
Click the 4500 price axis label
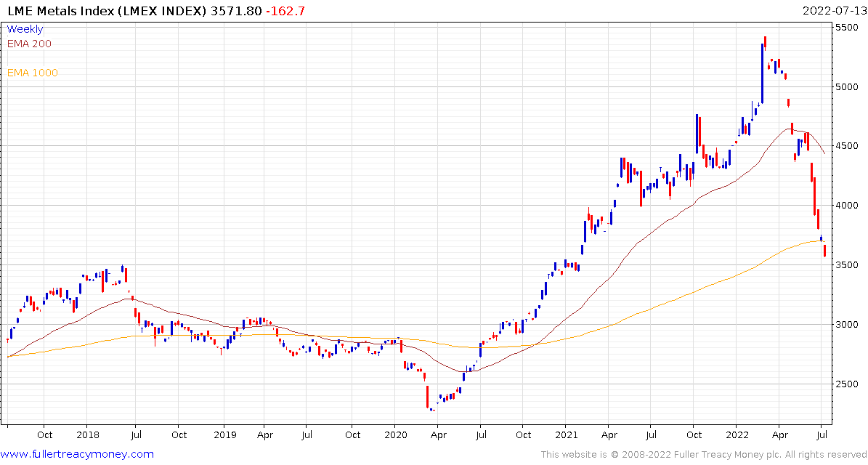(847, 146)
